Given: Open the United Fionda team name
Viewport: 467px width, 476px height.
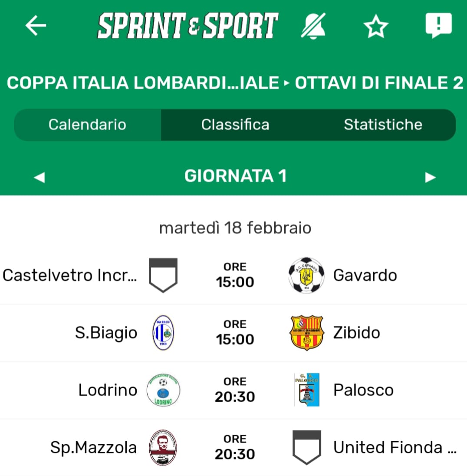Looking at the screenshot, I should pyautogui.click(x=394, y=447).
